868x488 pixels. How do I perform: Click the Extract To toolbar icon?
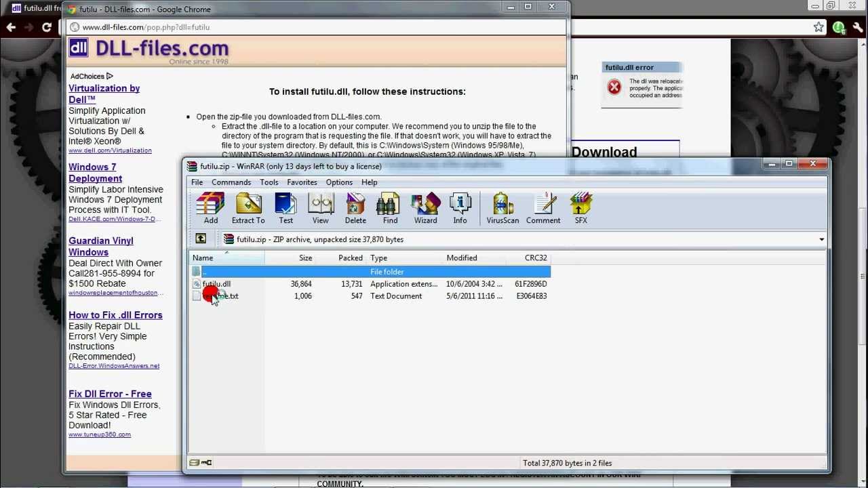(248, 208)
